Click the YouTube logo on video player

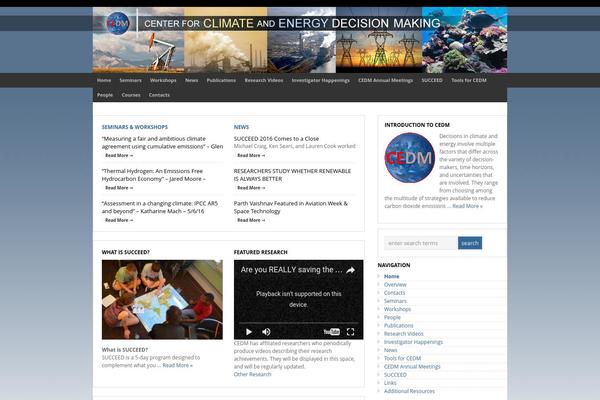click(x=332, y=332)
